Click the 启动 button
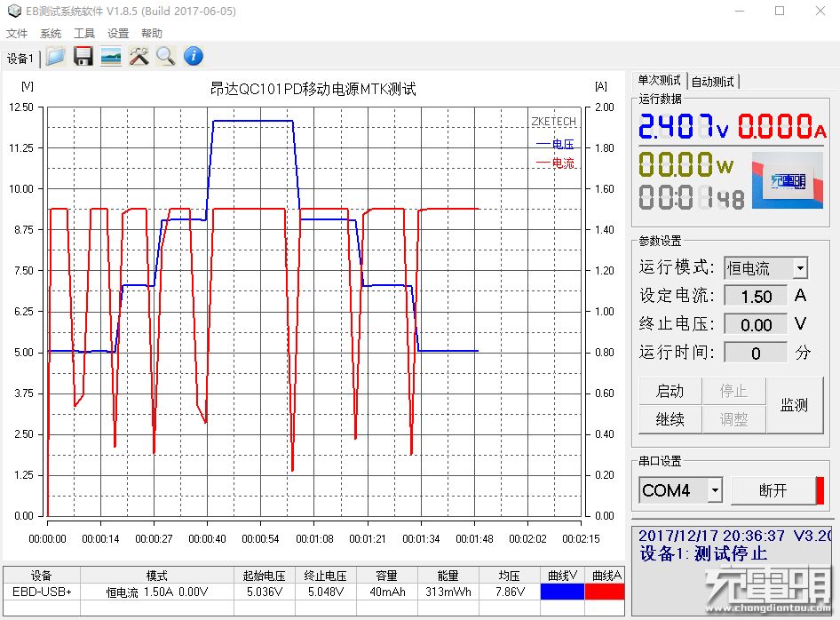The width and height of the screenshot is (840, 620). click(x=670, y=391)
